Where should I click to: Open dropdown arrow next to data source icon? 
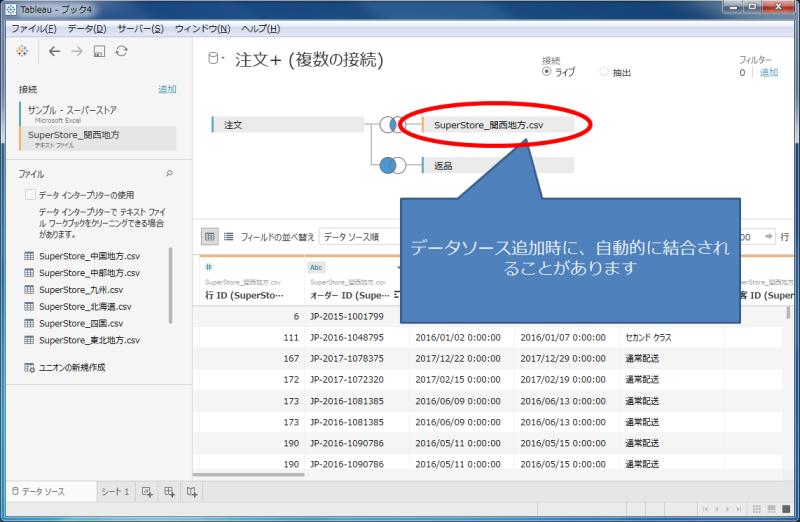coord(223,58)
